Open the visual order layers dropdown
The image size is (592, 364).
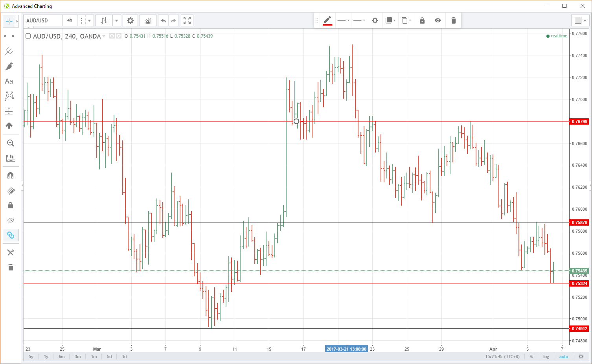pyautogui.click(x=390, y=20)
